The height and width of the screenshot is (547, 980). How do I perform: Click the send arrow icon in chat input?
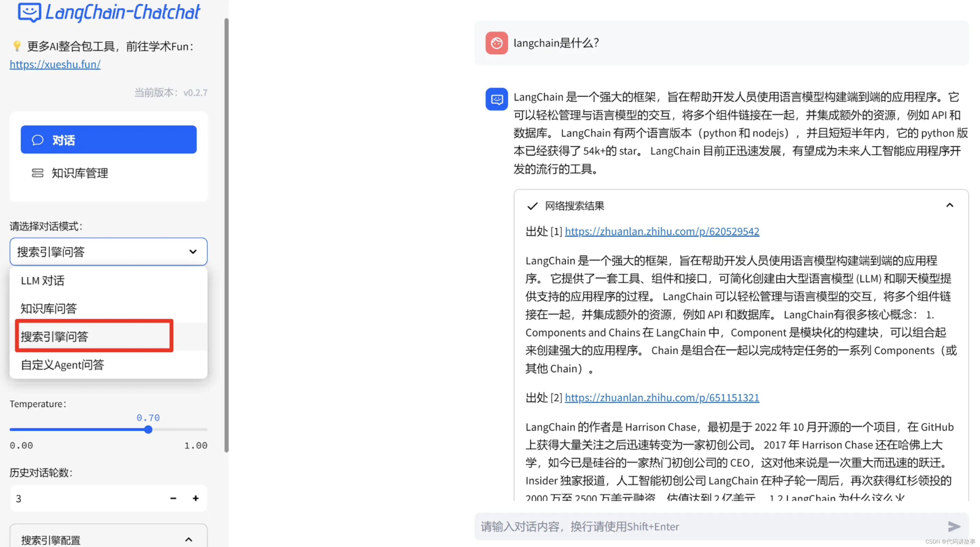[x=954, y=527]
